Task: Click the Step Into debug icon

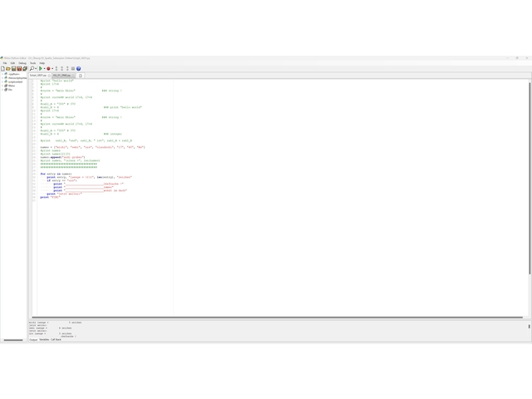Action: (x=57, y=68)
